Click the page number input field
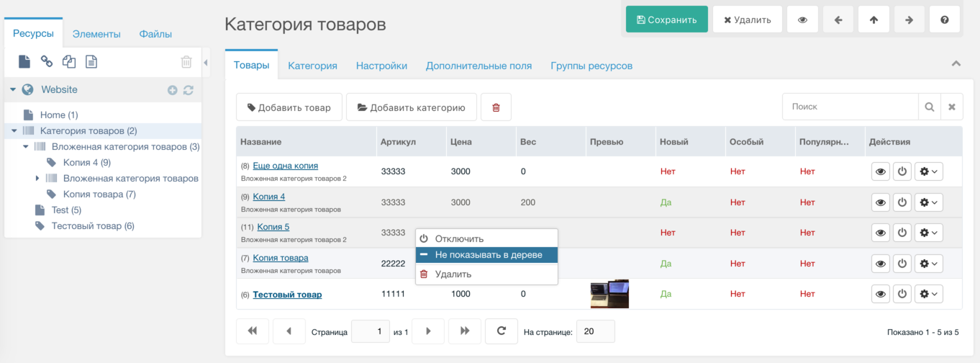 click(370, 331)
